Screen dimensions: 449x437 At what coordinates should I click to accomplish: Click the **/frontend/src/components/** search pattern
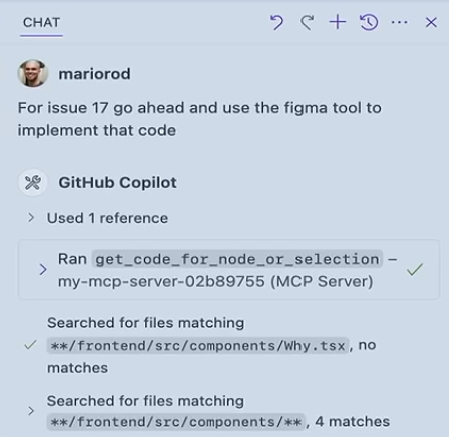coord(176,422)
